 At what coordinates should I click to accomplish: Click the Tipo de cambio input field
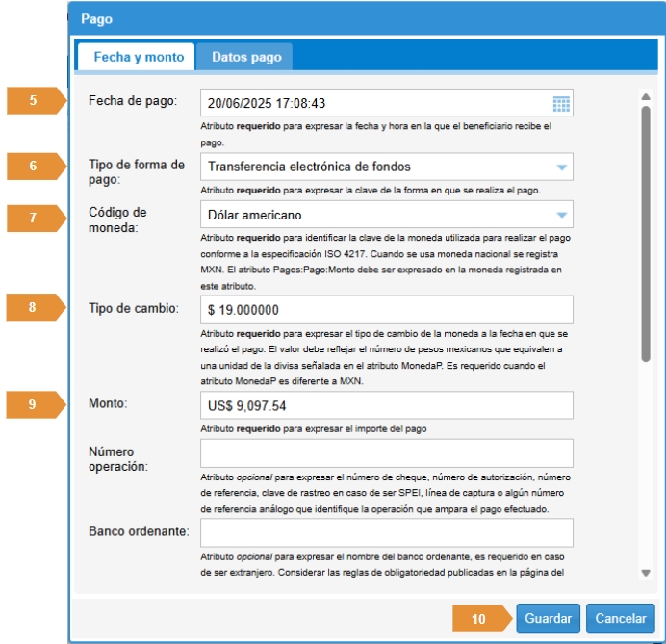[x=387, y=309]
